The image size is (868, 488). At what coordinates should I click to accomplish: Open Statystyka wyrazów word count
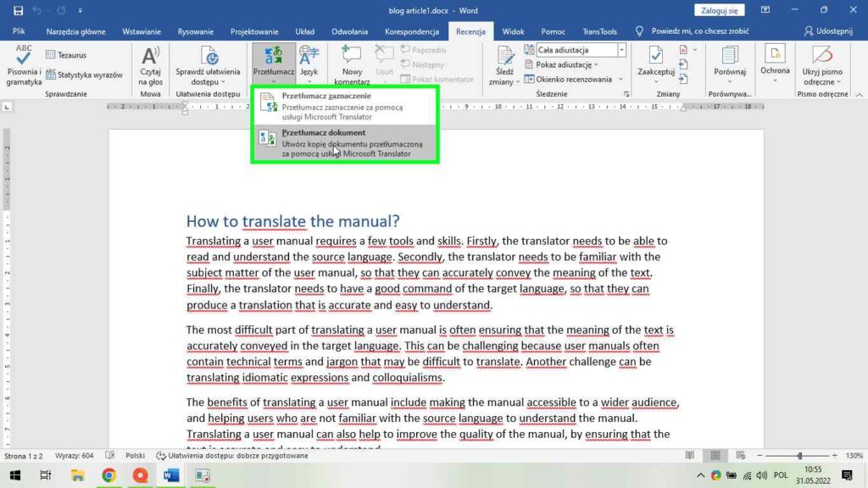click(x=84, y=75)
